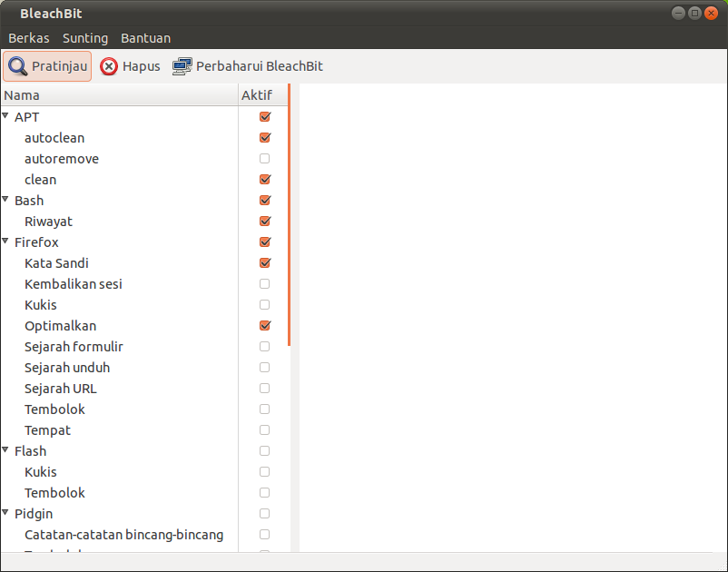The image size is (728, 572).
Task: Uncheck the Bash checkbox
Action: (x=265, y=200)
